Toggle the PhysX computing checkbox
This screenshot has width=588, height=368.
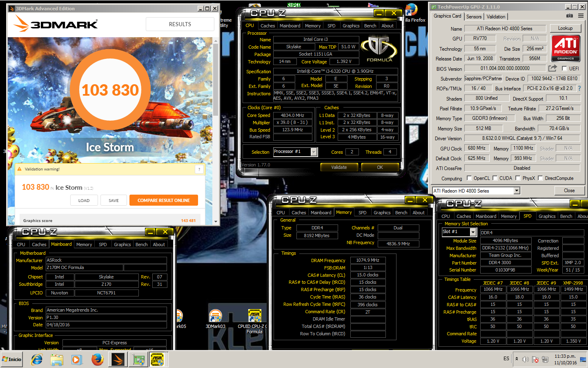[518, 178]
